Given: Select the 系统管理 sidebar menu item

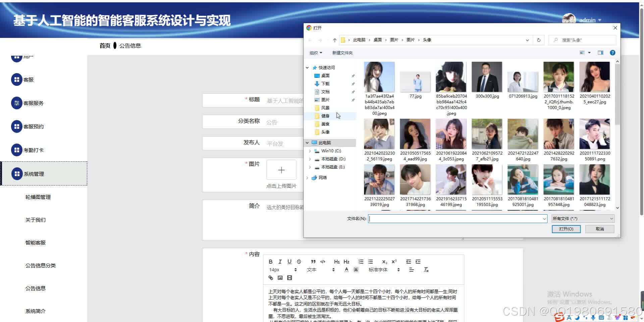Looking at the screenshot, I should pyautogui.click(x=33, y=174).
